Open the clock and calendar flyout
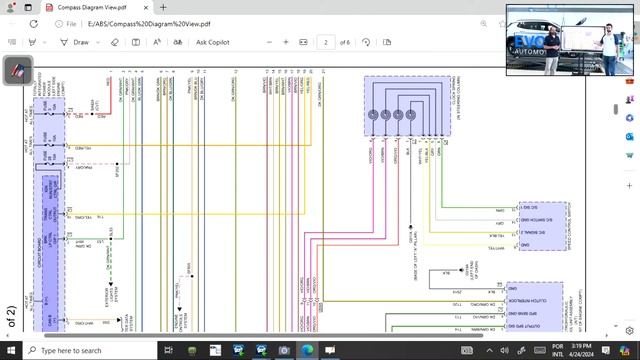The image size is (640, 360). pyautogui.click(x=581, y=350)
